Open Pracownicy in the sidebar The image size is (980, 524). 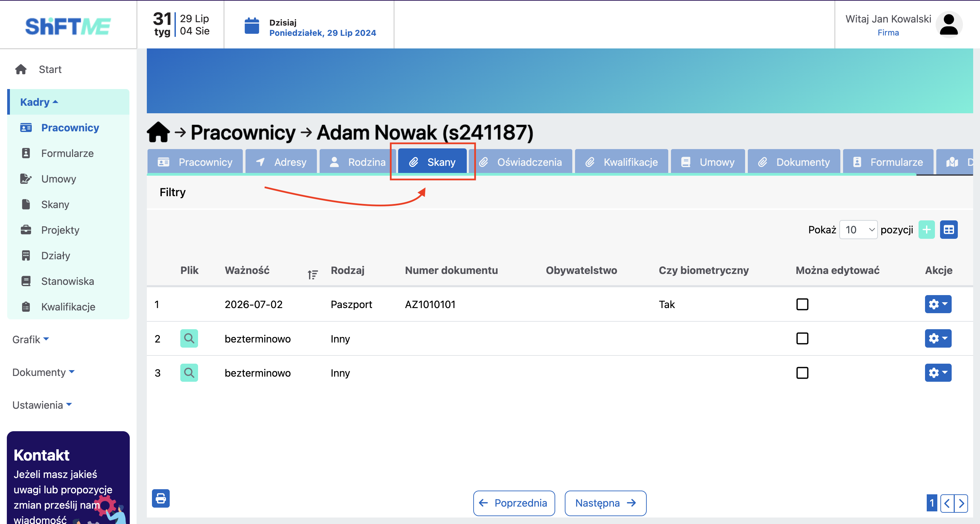[70, 128]
